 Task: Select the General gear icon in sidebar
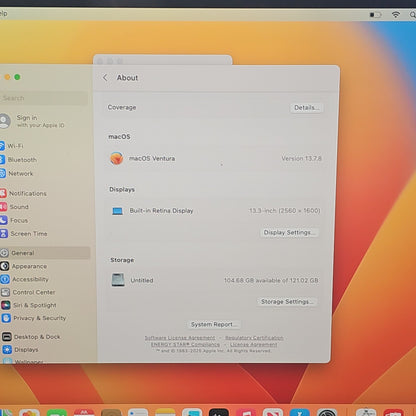coord(4,253)
